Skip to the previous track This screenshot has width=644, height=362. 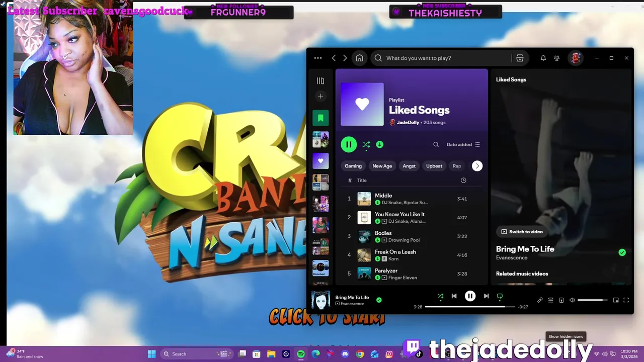point(454,297)
